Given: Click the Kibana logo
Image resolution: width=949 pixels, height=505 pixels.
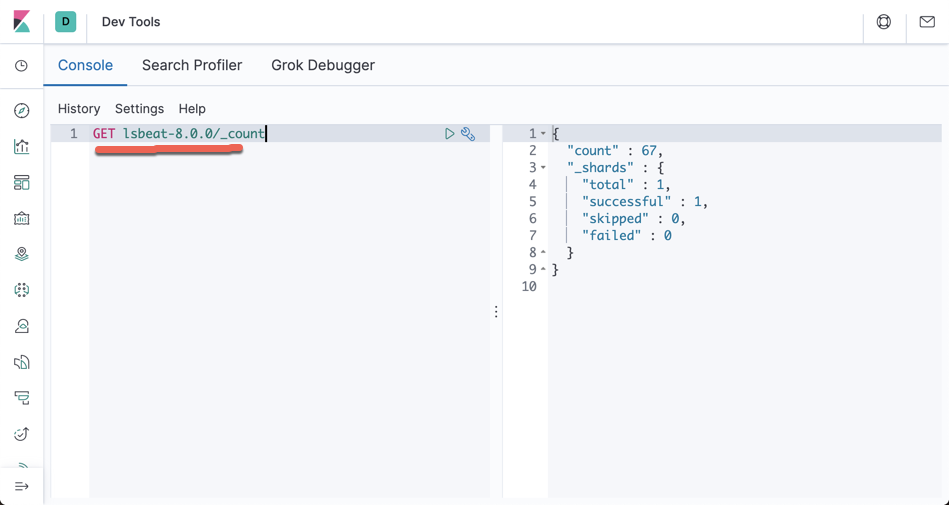Looking at the screenshot, I should (x=21, y=21).
